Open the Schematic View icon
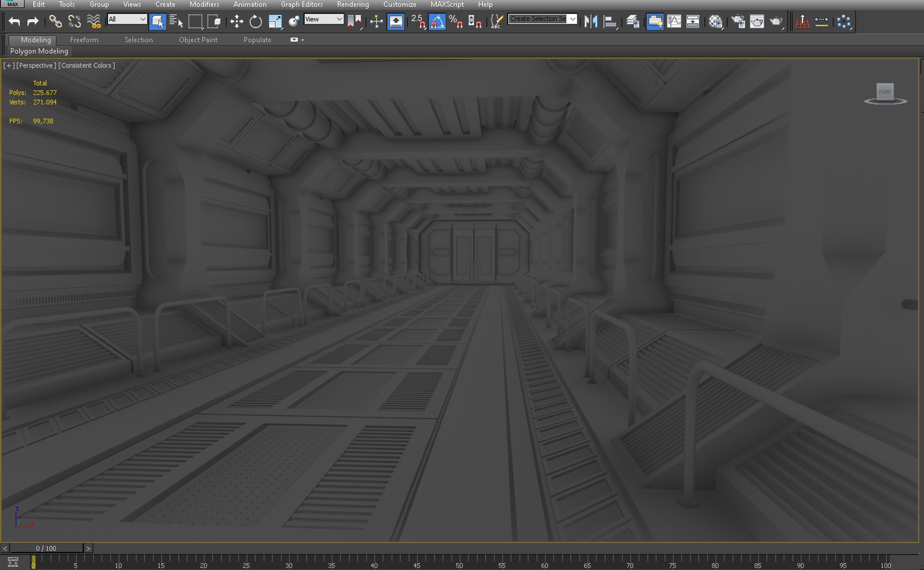The image size is (924, 570). (693, 22)
